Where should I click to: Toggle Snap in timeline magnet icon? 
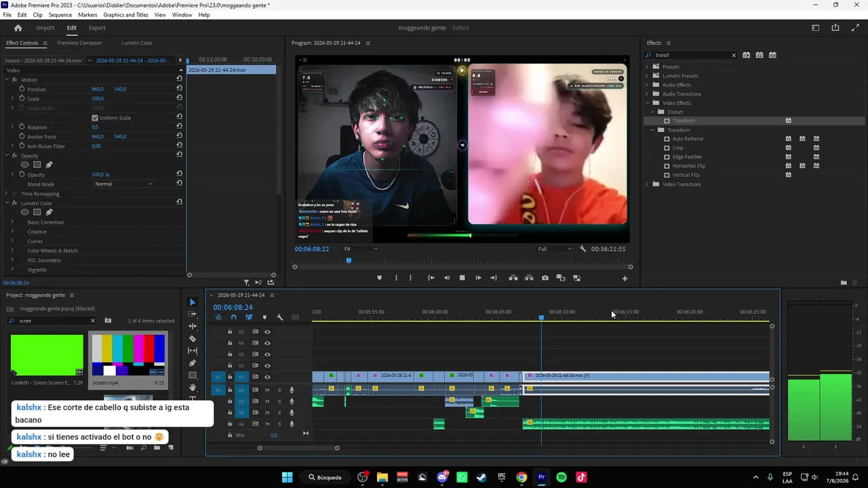pyautogui.click(x=233, y=317)
